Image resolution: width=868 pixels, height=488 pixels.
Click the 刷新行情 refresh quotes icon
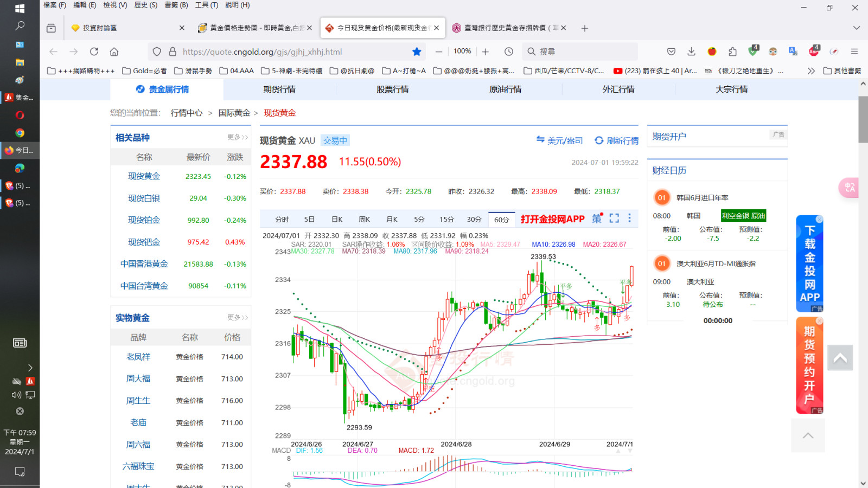[x=599, y=140]
